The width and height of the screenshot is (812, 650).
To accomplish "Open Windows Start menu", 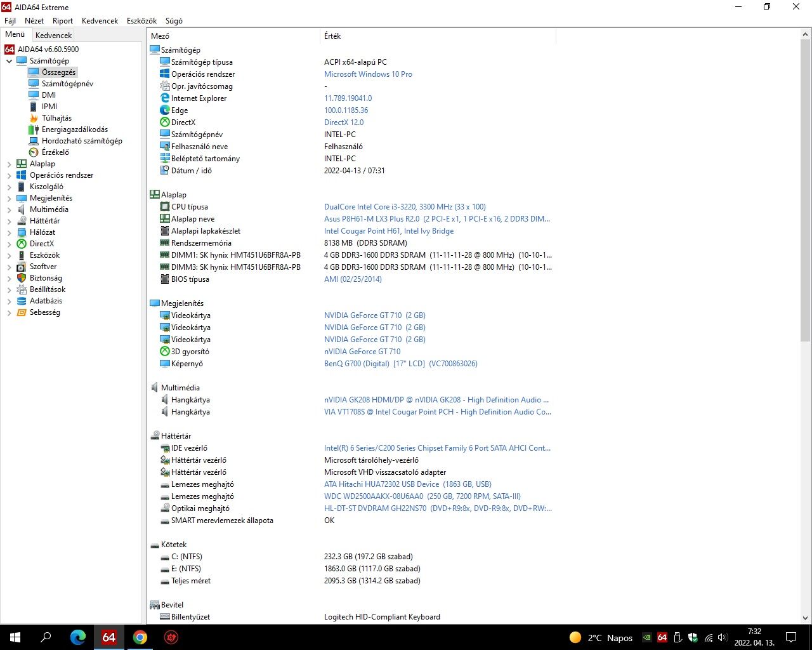I will click(x=15, y=637).
